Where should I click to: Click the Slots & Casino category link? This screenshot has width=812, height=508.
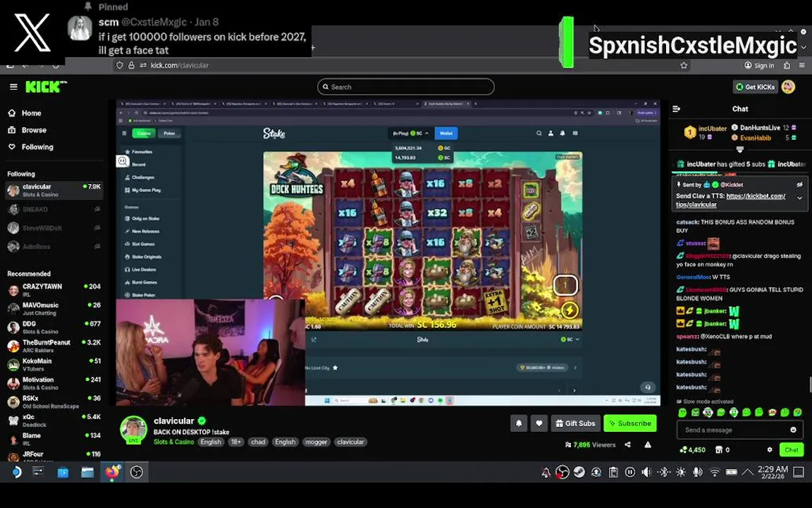[173, 442]
